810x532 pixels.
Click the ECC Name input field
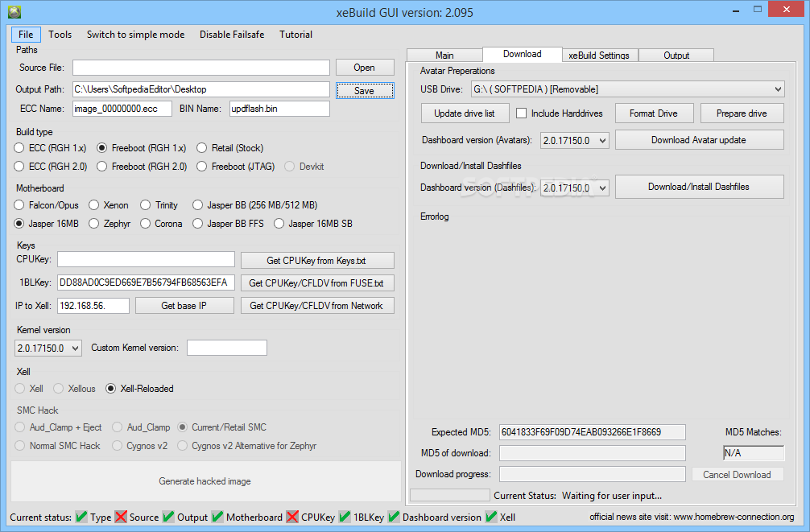point(122,109)
